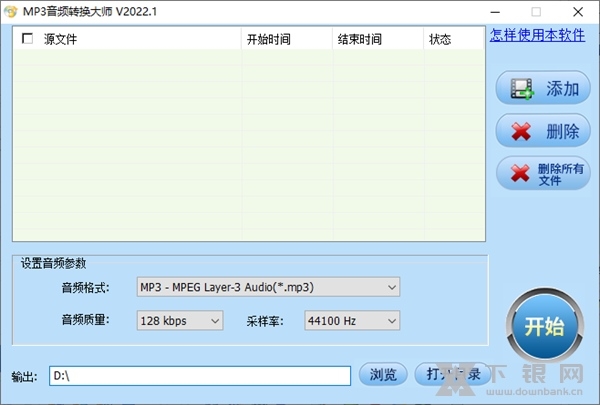Viewport: 600px width, 405px height.
Task: Toggle the select-all checkbox in list header
Action: point(27,39)
